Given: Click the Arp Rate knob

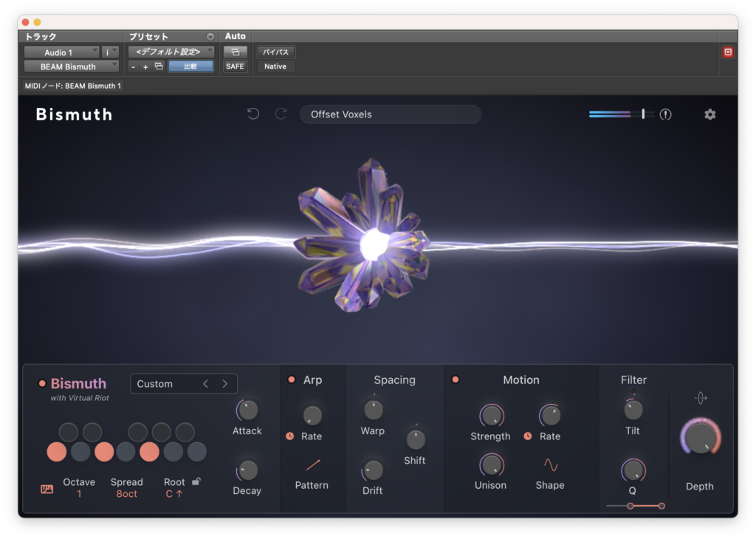Looking at the screenshot, I should coord(312,415).
